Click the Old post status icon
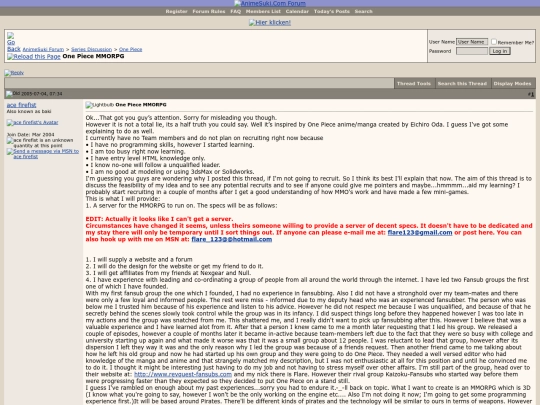Viewport: 540px width, 405px height. coord(13,94)
